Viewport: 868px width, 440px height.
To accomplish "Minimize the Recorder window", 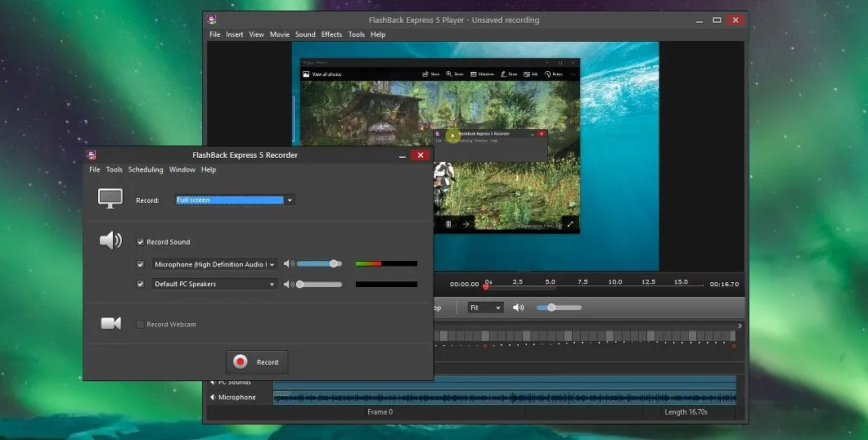I will 403,155.
